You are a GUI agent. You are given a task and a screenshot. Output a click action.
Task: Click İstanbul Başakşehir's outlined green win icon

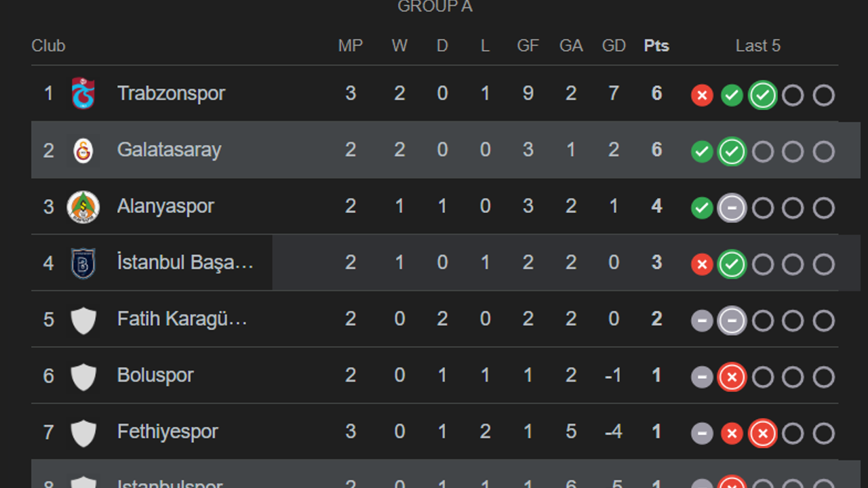pyautogui.click(x=732, y=264)
